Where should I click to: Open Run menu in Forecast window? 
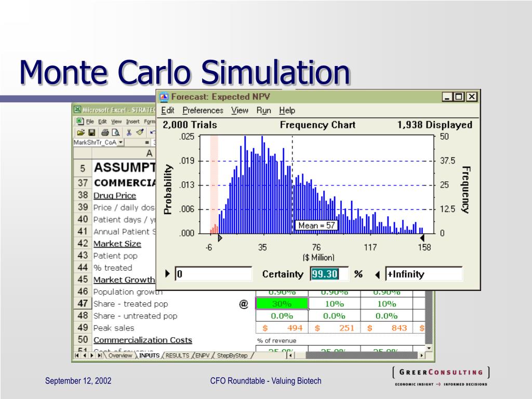click(263, 111)
